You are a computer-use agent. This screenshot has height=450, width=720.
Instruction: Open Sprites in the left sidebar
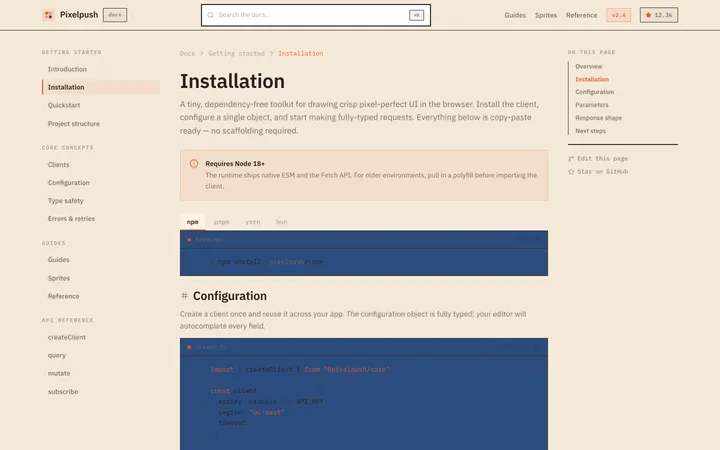[x=101, y=278]
